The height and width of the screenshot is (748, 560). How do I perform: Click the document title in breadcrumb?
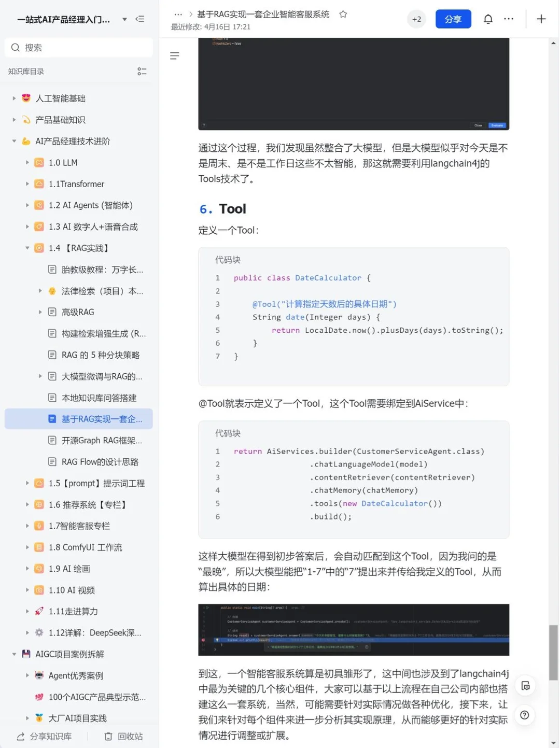point(263,15)
